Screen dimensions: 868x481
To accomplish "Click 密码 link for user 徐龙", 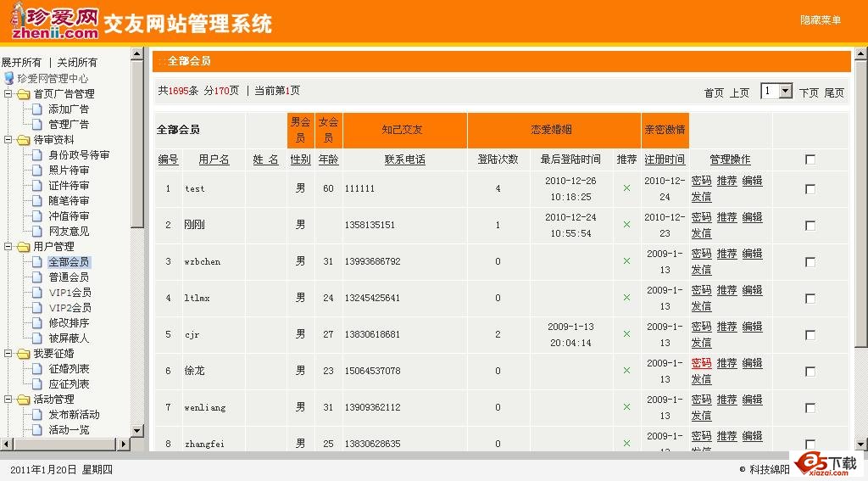I will pyautogui.click(x=701, y=363).
